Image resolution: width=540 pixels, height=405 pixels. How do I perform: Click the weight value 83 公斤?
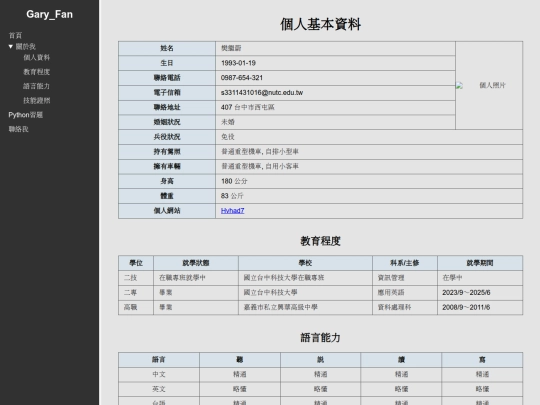tap(232, 196)
